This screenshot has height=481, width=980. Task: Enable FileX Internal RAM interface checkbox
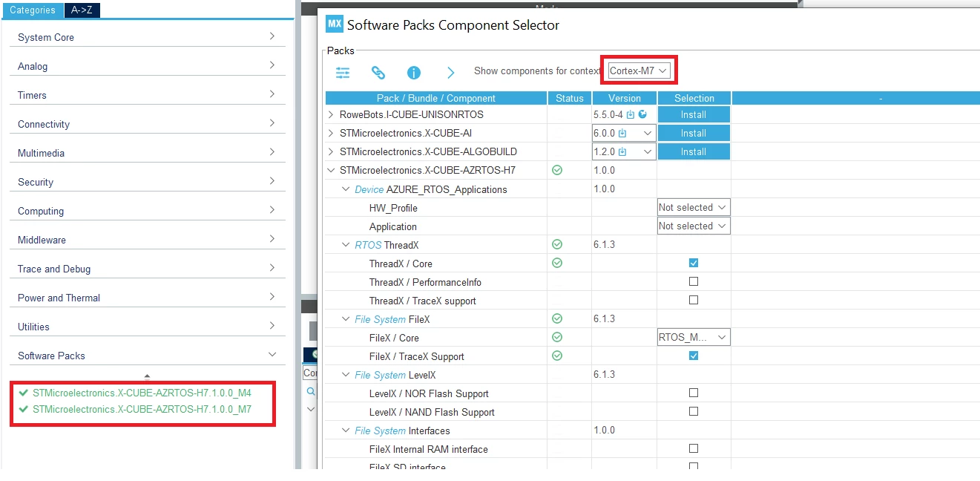(694, 448)
